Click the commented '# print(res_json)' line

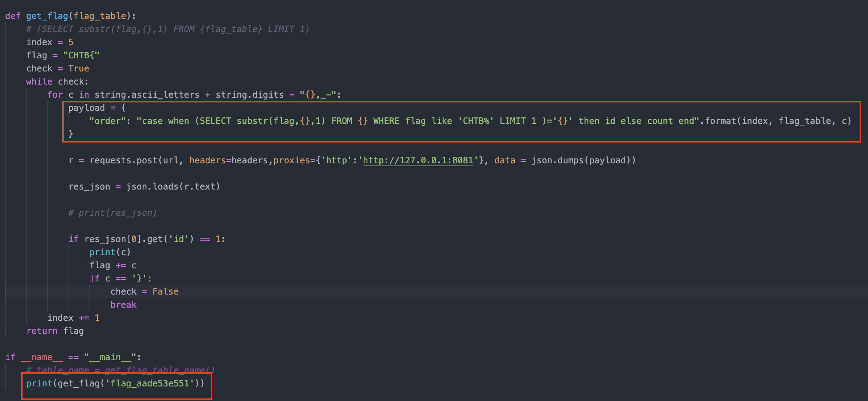[113, 213]
